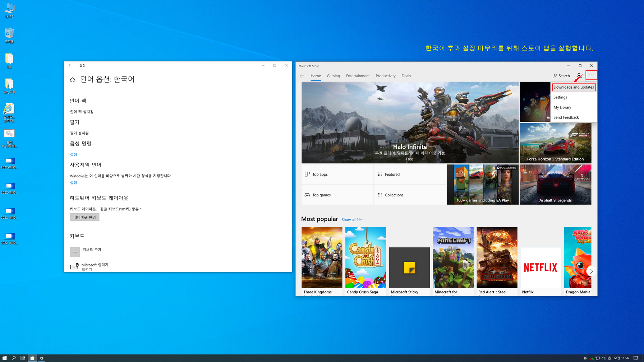Open the Top apps tile
This screenshot has height=362, width=644.
[337, 174]
